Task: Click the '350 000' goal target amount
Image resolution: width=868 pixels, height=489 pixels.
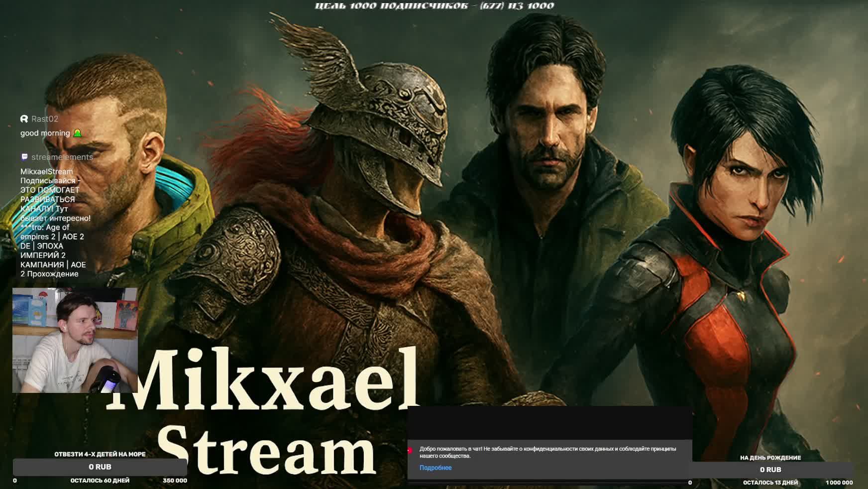Action: 175,481
